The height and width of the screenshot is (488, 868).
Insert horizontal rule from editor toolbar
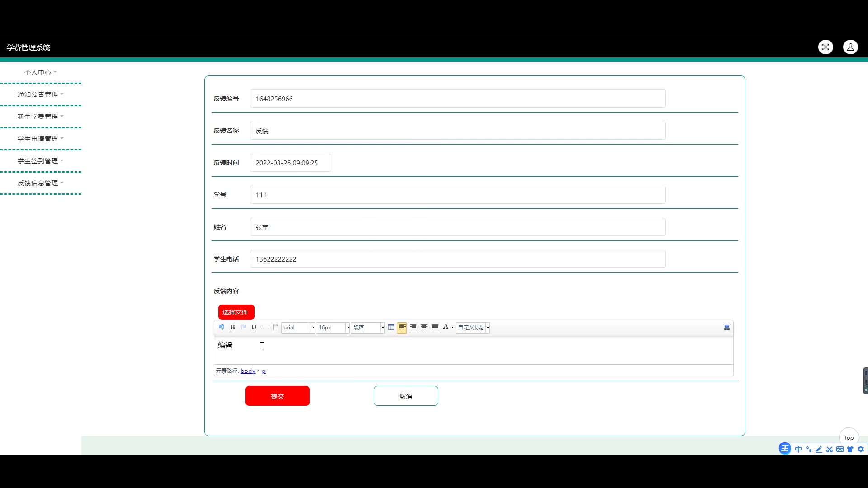265,327
